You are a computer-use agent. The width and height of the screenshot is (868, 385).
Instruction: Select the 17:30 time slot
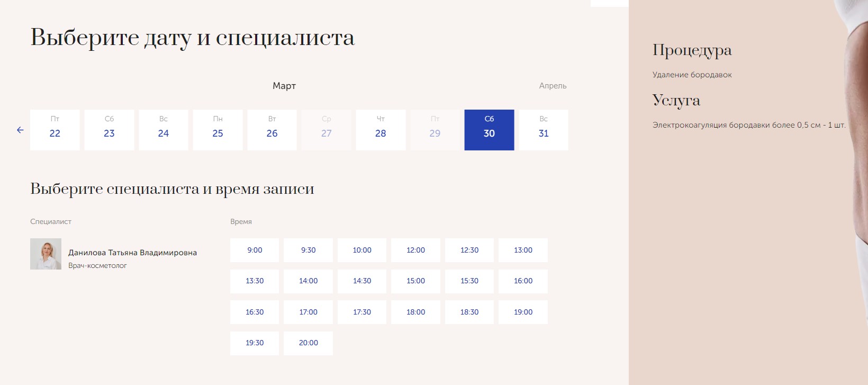362,312
